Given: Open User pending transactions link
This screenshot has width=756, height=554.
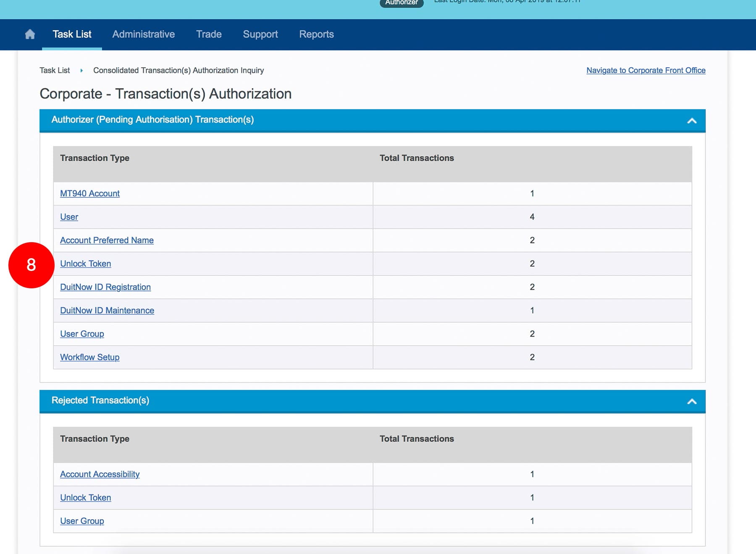Looking at the screenshot, I should point(69,217).
